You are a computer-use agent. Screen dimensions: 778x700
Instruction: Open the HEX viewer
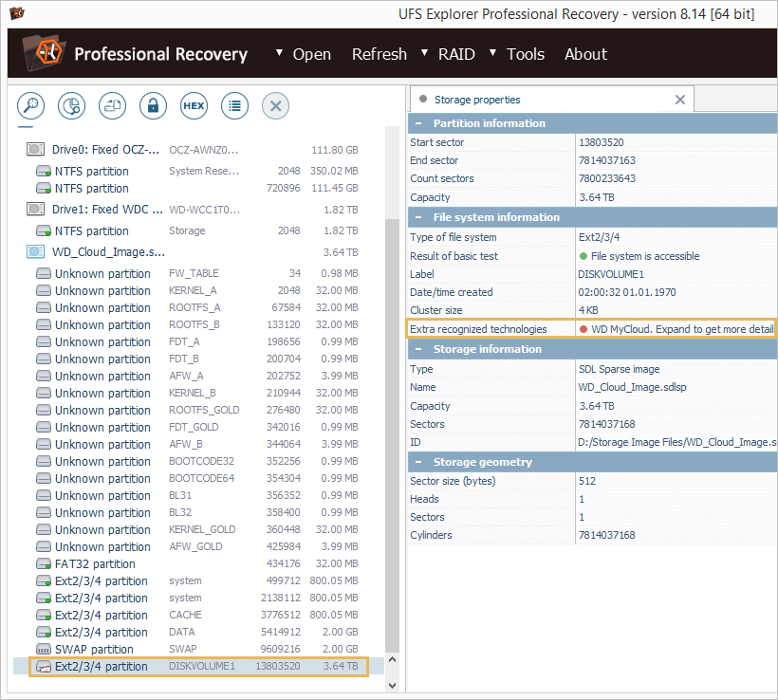point(194,105)
